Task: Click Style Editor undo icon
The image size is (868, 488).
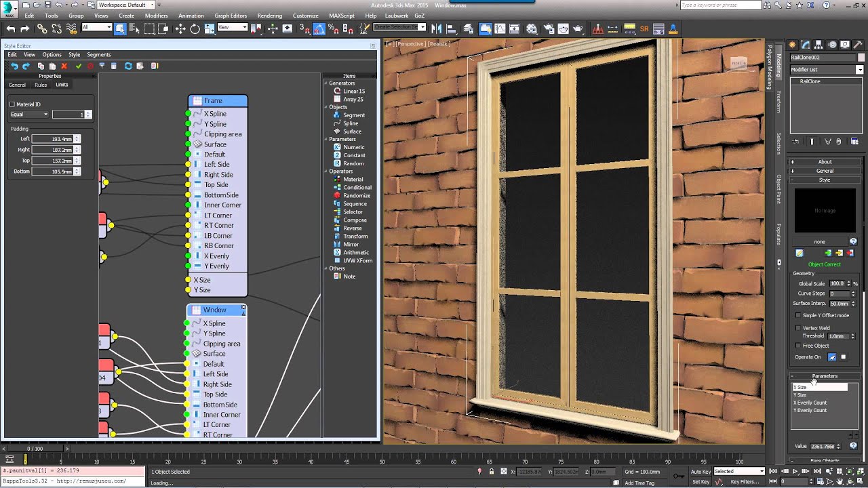Action: 14,66
